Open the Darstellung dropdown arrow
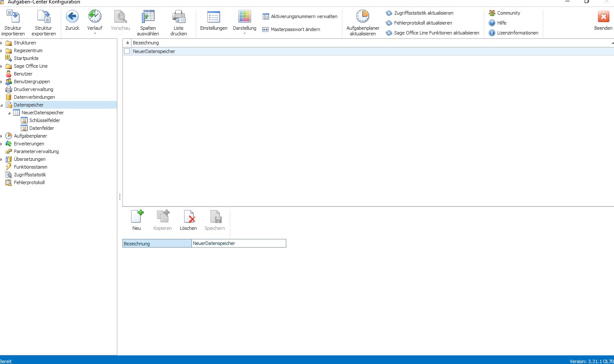Screen dimensions: 614x364 pos(244,34)
